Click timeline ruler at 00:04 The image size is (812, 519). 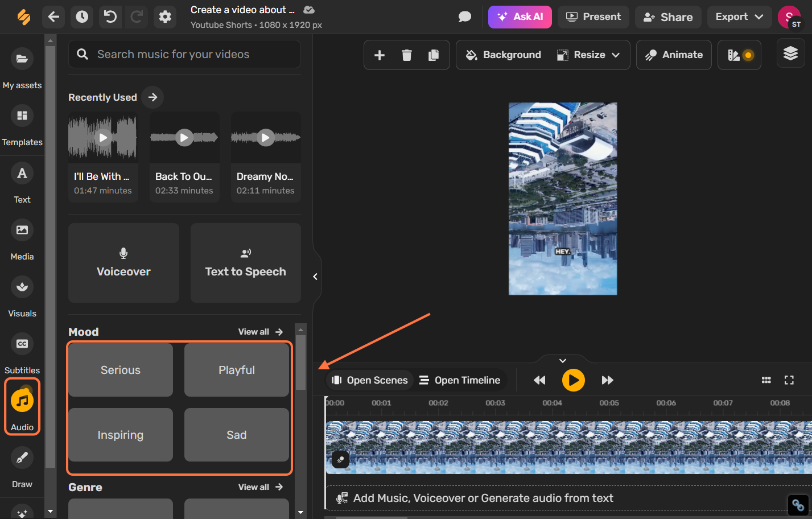(x=552, y=403)
